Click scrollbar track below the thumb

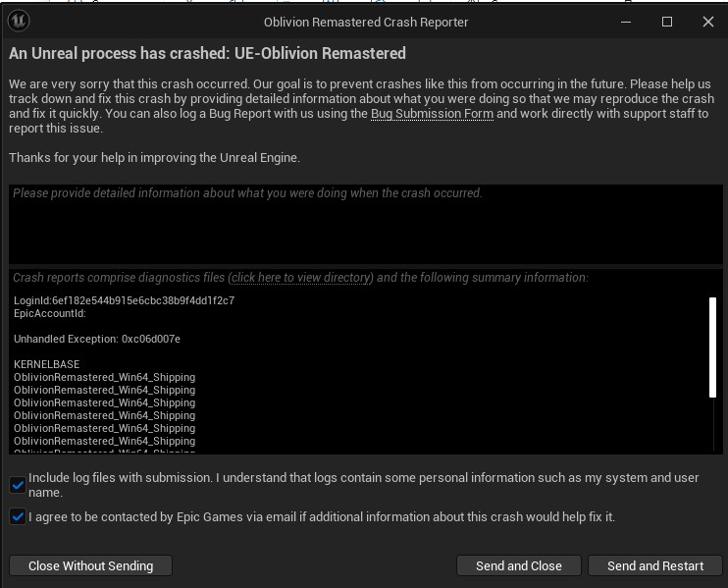(x=713, y=422)
